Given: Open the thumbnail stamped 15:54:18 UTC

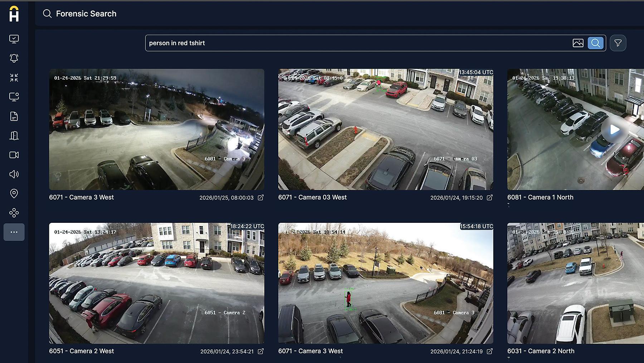Looking at the screenshot, I should pyautogui.click(x=386, y=283).
